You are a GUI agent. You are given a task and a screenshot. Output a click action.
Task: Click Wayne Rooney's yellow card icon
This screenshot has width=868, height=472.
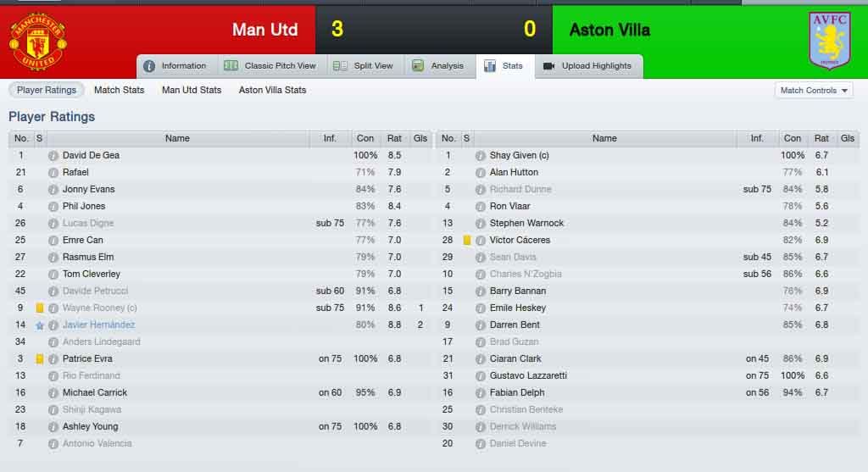[39, 308]
